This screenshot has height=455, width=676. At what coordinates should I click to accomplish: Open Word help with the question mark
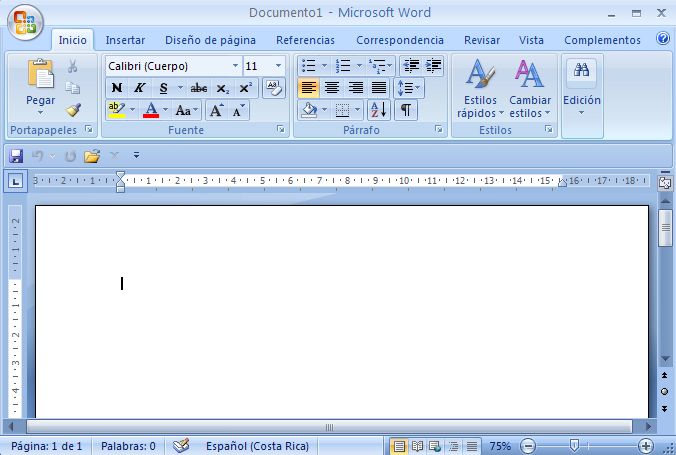(x=663, y=38)
